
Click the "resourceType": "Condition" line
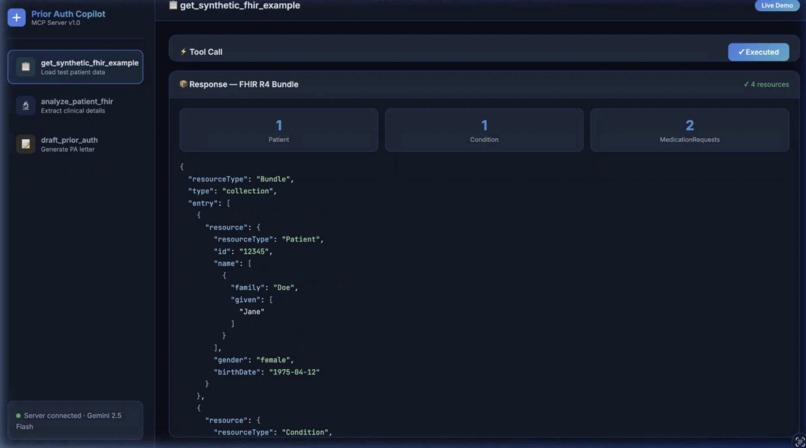(273, 433)
